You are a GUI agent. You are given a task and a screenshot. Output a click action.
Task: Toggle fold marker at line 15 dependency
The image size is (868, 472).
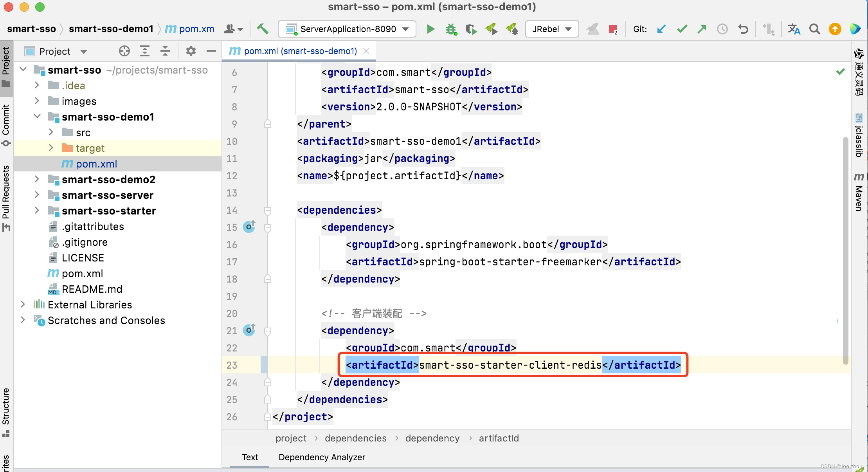[x=268, y=228]
